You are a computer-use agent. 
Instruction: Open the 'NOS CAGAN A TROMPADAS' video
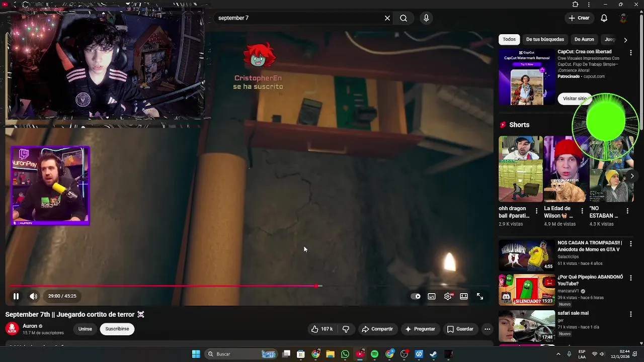pyautogui.click(x=527, y=255)
